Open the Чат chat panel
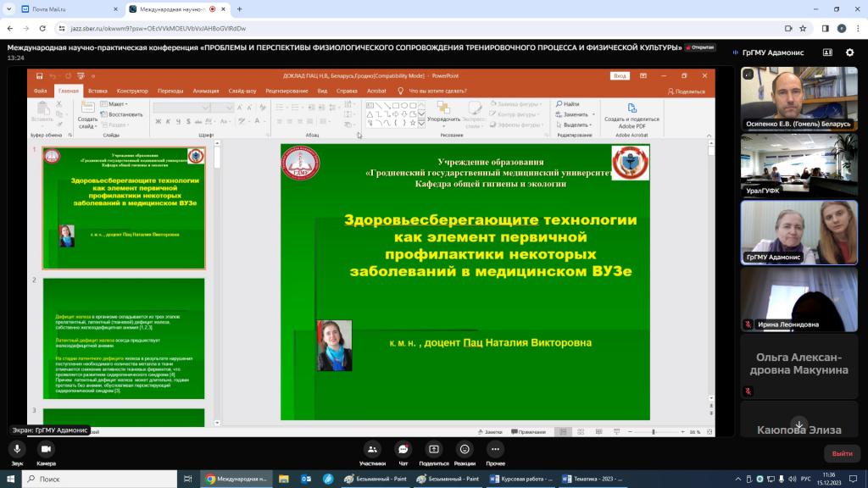The image size is (868, 488). 403,449
